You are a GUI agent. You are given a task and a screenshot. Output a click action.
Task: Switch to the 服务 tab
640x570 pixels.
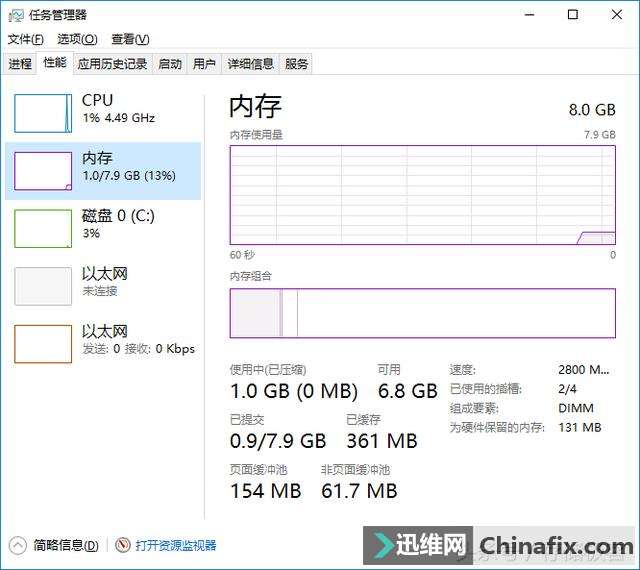(x=296, y=64)
